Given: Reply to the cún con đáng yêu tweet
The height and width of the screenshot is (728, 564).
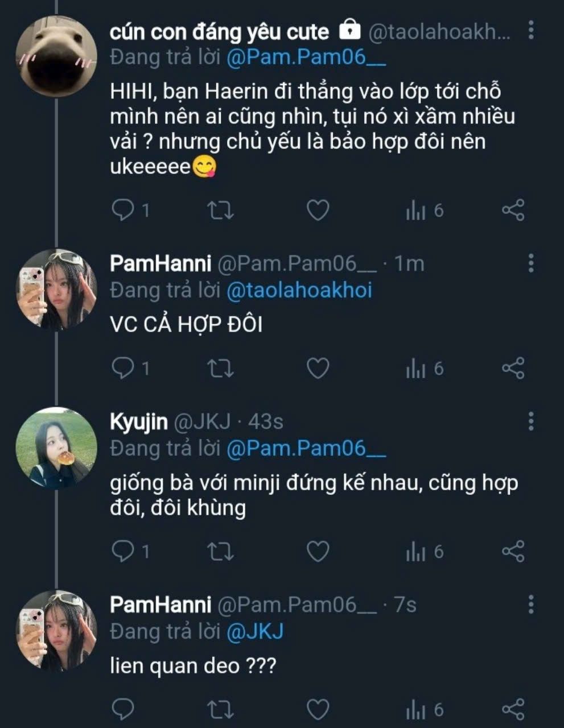Looking at the screenshot, I should pyautogui.click(x=122, y=210).
